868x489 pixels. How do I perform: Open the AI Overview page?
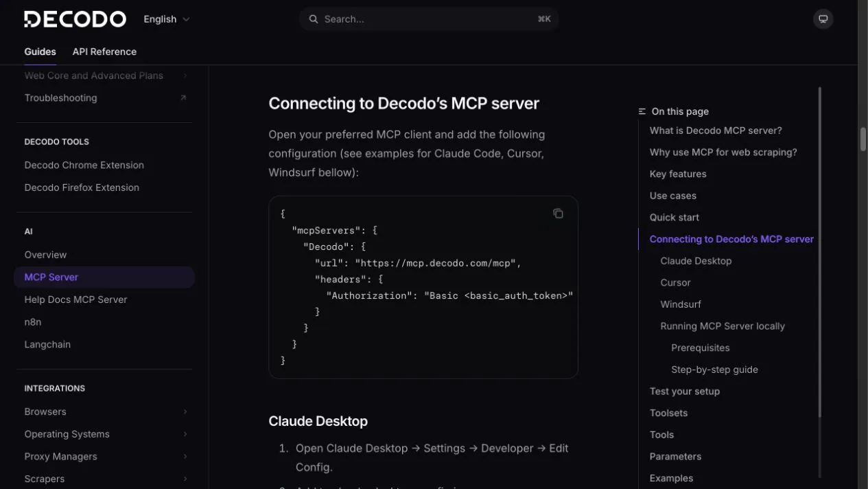[x=45, y=255]
